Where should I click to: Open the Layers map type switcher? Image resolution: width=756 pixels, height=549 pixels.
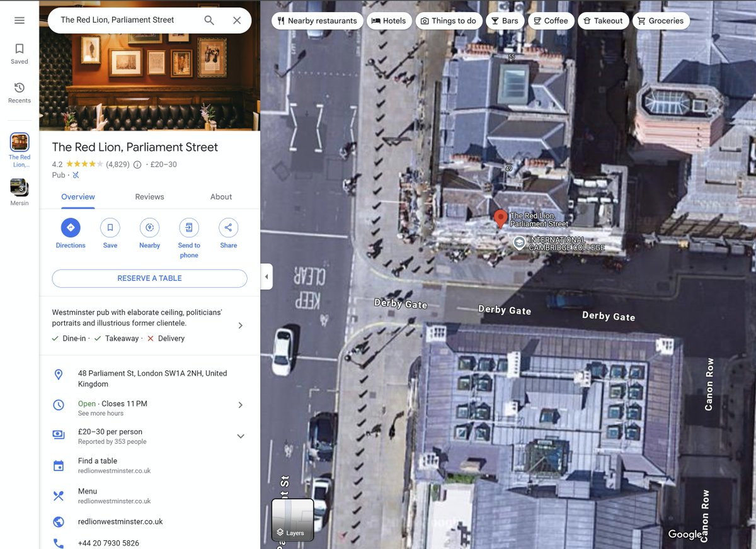[x=292, y=520]
